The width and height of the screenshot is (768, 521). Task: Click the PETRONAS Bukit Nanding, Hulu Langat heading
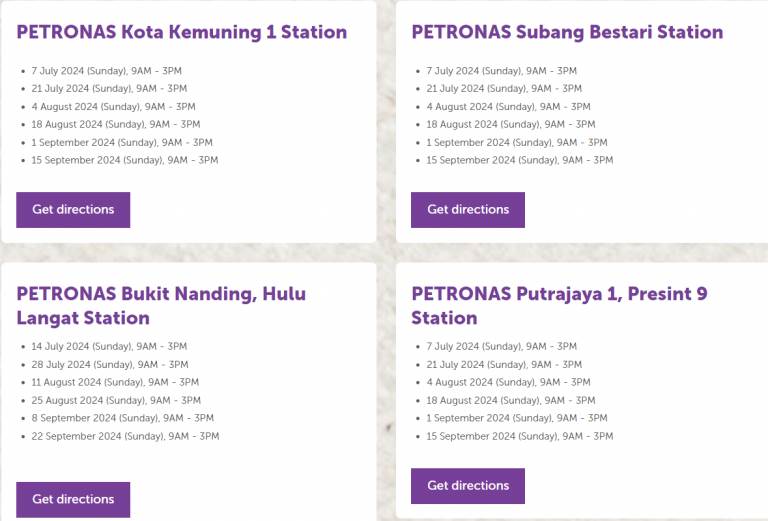tap(161, 306)
